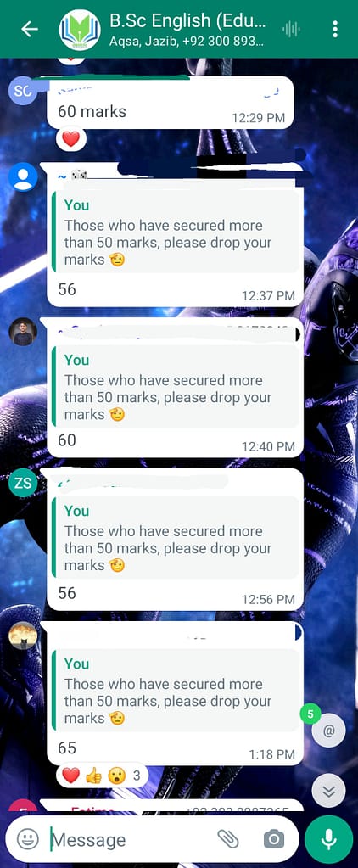This screenshot has width=358, height=868.
Task: Open quoted message in the 65 marks reply
Action: (176, 691)
